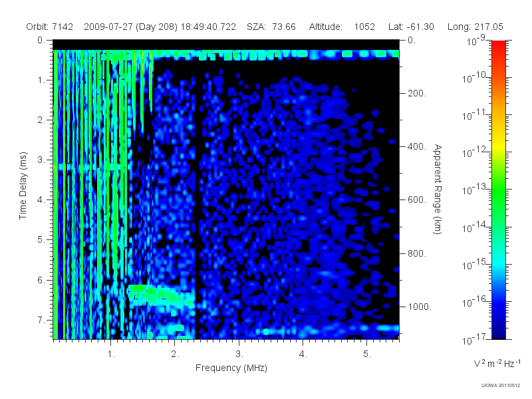Click the yellow region of the color bar
Screen dimensions: 532x399
tap(498, 144)
